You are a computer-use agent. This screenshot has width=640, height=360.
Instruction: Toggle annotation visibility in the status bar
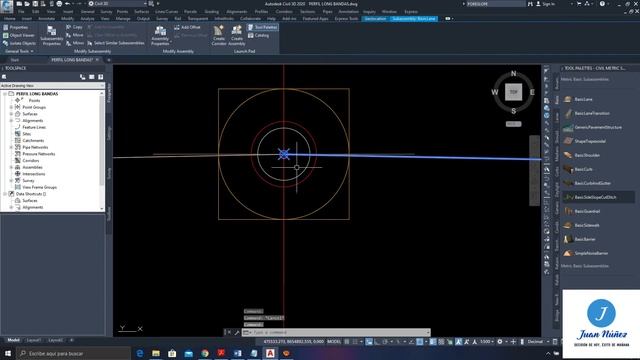458,342
